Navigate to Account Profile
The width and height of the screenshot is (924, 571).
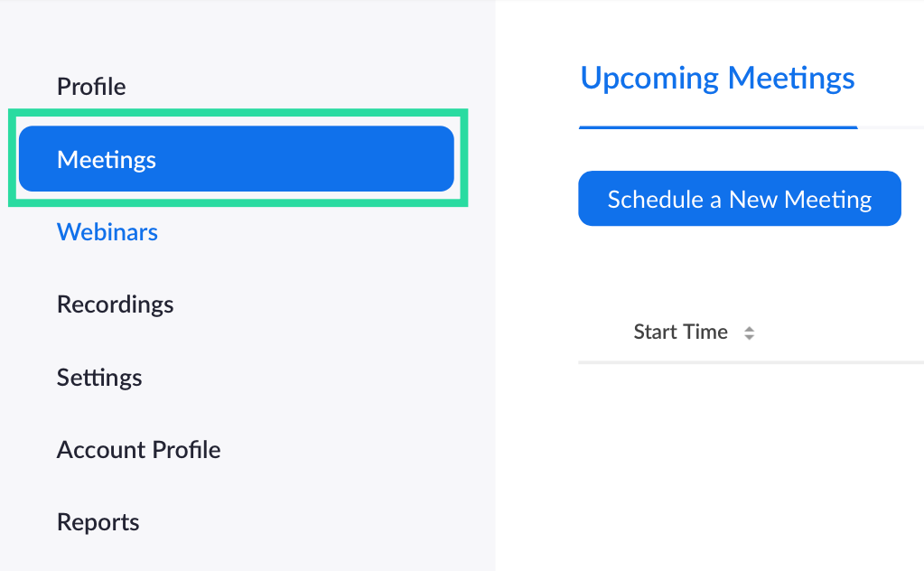[x=138, y=450]
